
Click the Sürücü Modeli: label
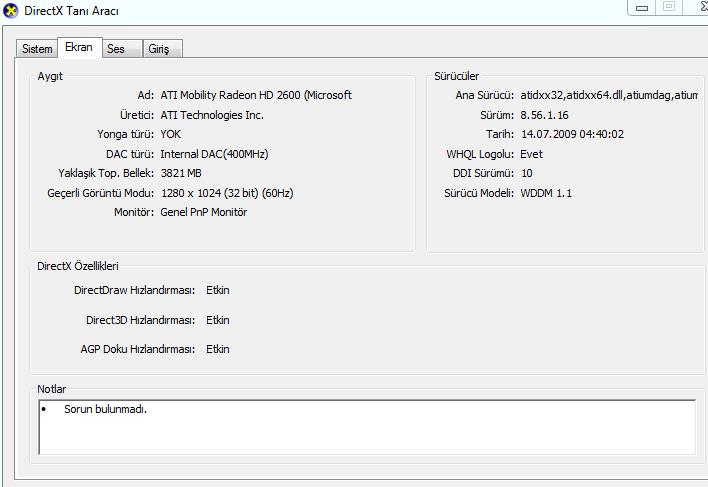point(479,193)
